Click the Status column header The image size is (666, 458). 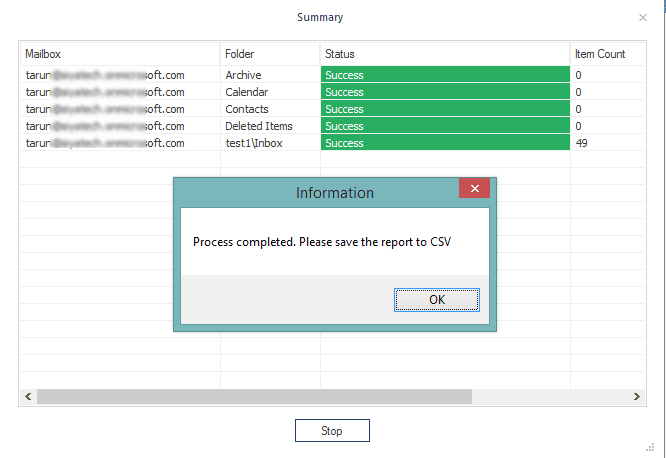[x=445, y=54]
